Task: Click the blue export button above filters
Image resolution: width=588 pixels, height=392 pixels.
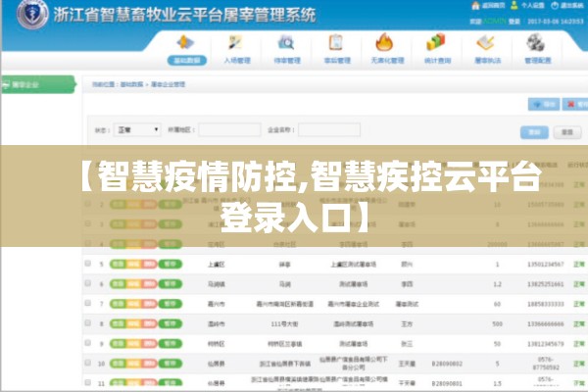Action: pyautogui.click(x=544, y=104)
